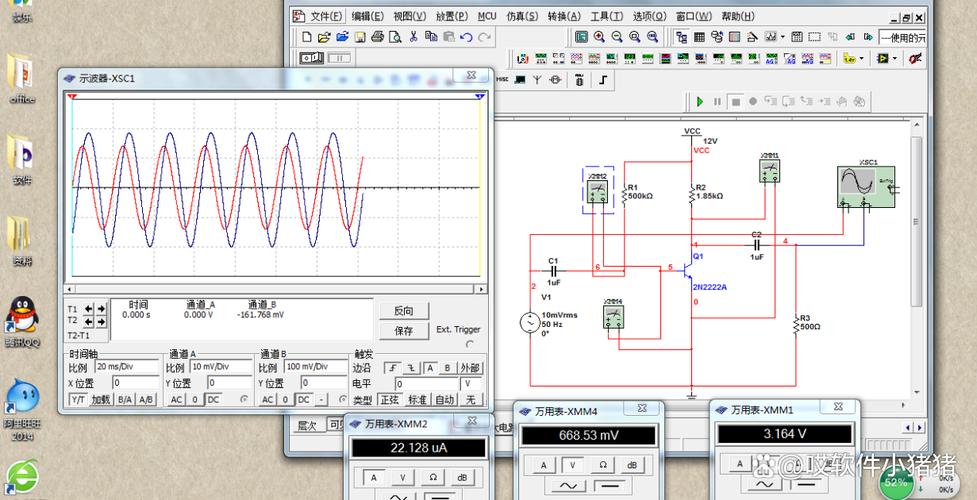Create a new design file

pyautogui.click(x=306, y=37)
